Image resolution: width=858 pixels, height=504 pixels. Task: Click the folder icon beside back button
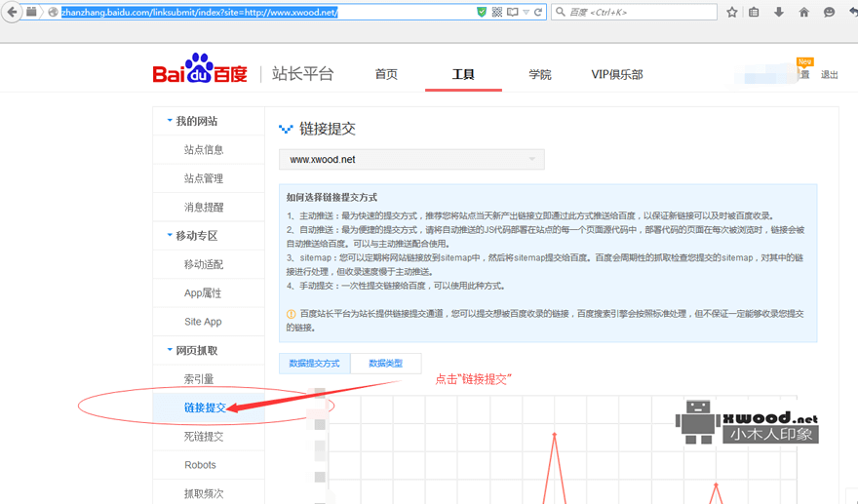tap(32, 12)
